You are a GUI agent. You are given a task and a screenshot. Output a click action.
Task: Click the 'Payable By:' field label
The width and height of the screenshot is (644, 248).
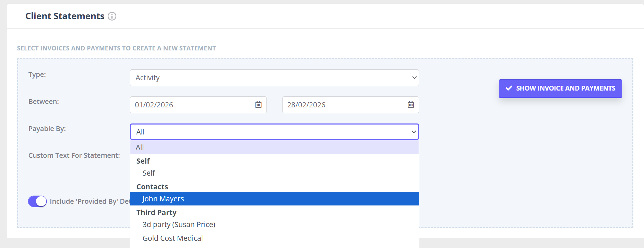pyautogui.click(x=47, y=129)
